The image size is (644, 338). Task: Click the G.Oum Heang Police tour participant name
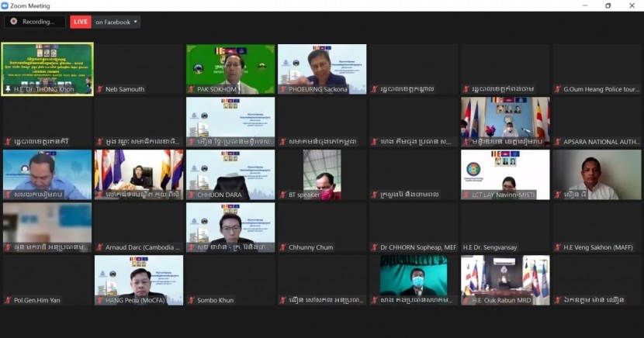coord(596,89)
